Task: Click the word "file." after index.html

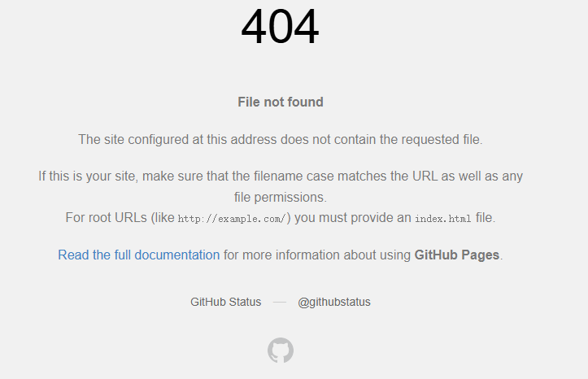Action: (x=485, y=218)
